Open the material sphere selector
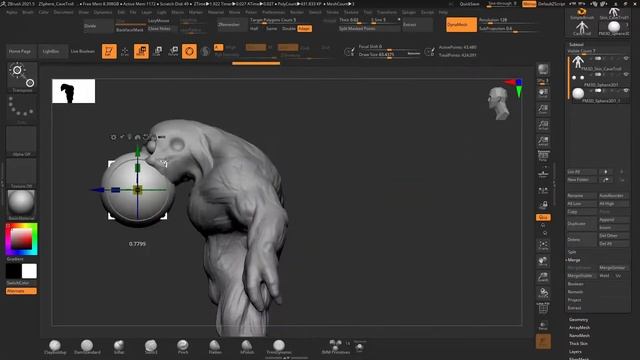Screen dimensions: 640x360 click(x=21, y=204)
